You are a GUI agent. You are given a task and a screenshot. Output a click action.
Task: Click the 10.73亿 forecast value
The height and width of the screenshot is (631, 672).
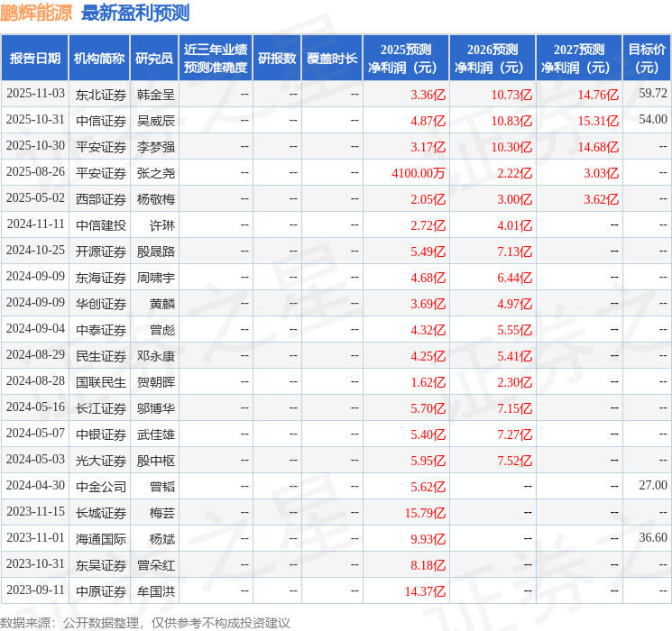pos(511,95)
